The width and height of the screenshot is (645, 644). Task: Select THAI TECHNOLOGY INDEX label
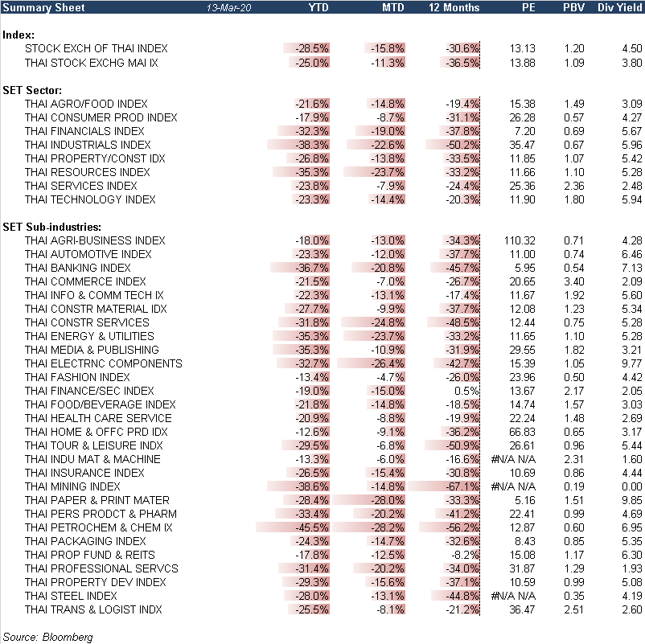(90, 199)
